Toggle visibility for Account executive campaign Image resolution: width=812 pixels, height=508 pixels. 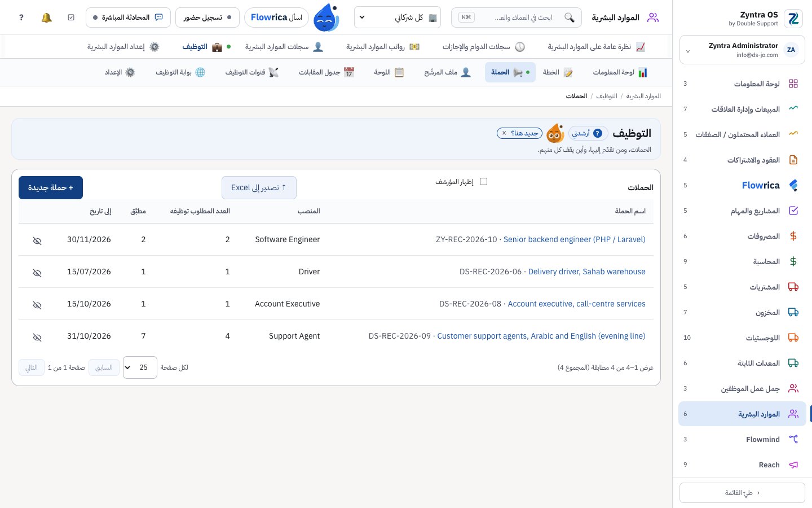tap(37, 305)
